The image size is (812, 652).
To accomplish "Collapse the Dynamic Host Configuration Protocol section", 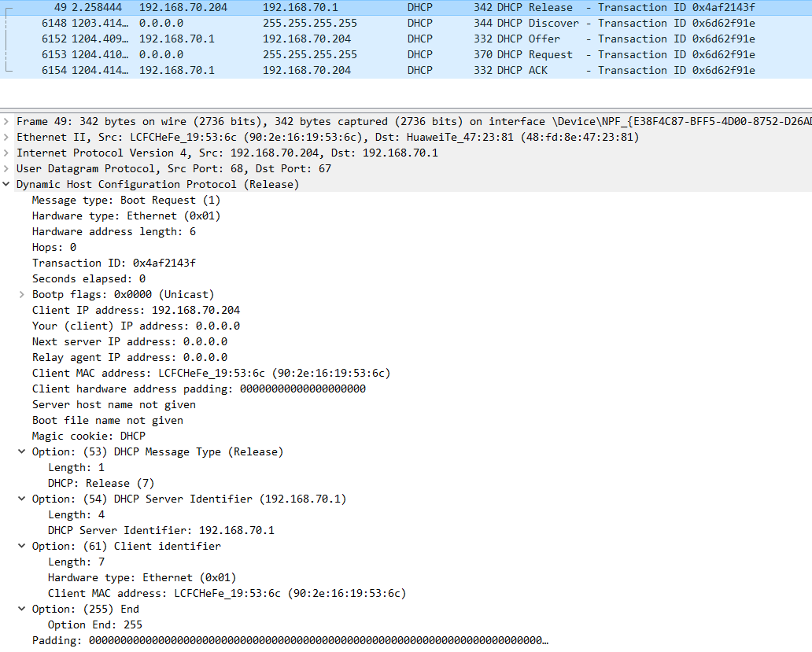I will point(7,184).
